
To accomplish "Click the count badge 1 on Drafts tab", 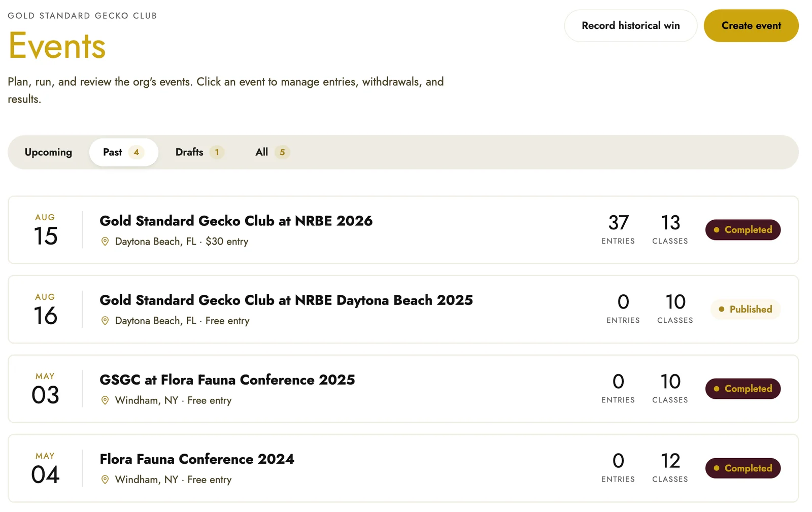I will (217, 152).
